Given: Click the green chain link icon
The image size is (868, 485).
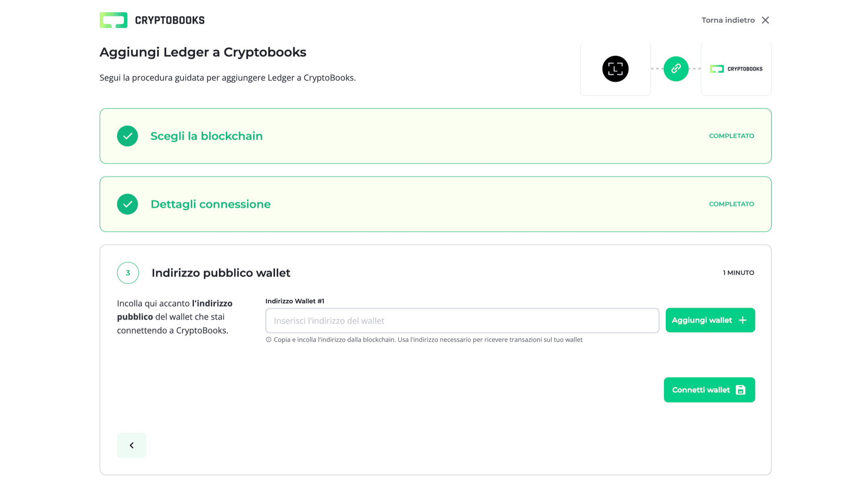Looking at the screenshot, I should click(676, 69).
